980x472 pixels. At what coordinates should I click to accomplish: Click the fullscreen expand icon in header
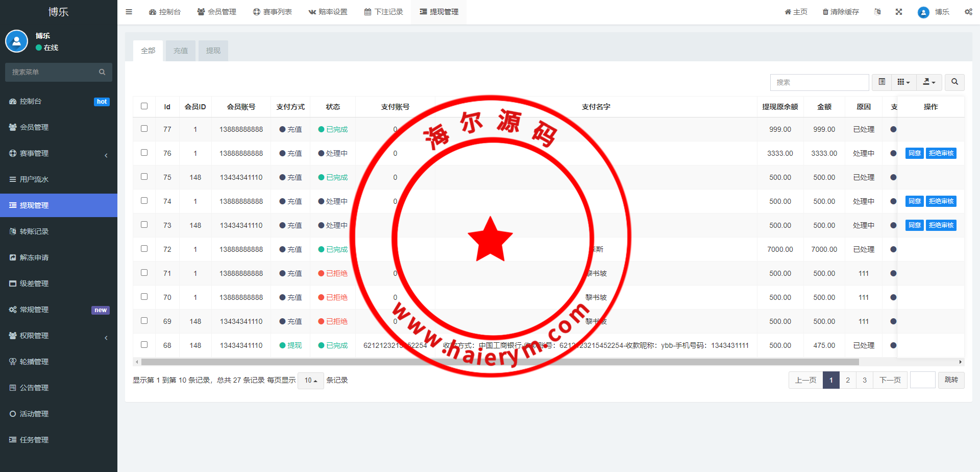(899, 12)
